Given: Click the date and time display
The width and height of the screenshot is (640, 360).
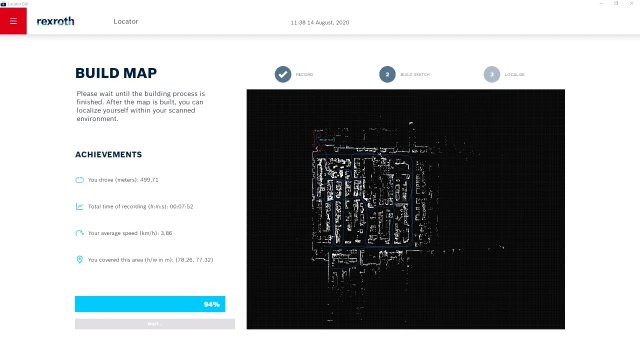Looking at the screenshot, I should (320, 23).
